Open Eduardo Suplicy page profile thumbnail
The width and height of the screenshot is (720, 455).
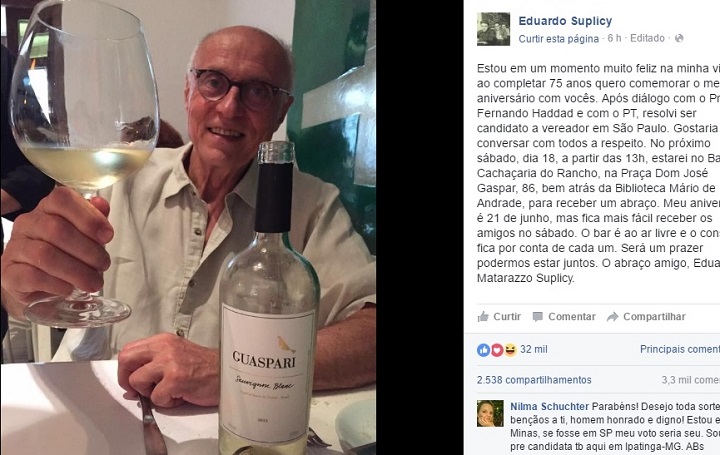pos(493,29)
